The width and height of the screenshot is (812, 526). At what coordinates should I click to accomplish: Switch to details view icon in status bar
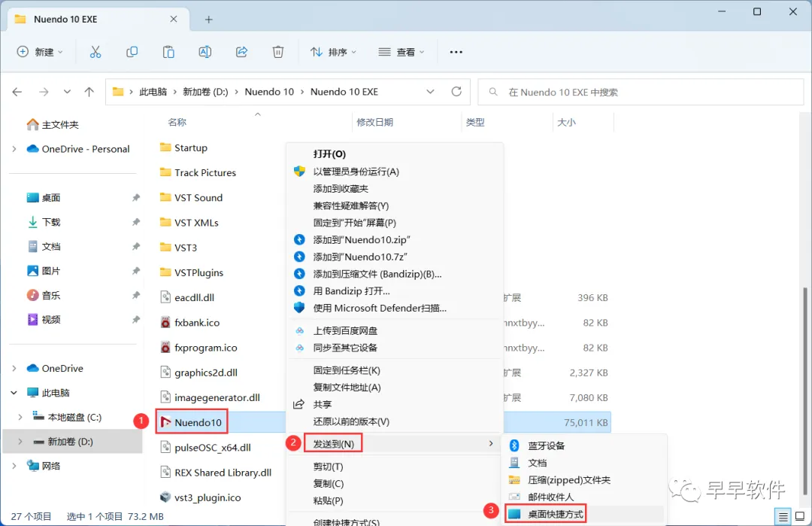[783, 516]
